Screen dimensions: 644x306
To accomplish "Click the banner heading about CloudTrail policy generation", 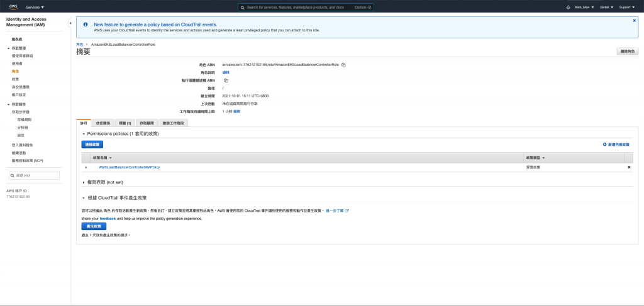I will (156, 25).
